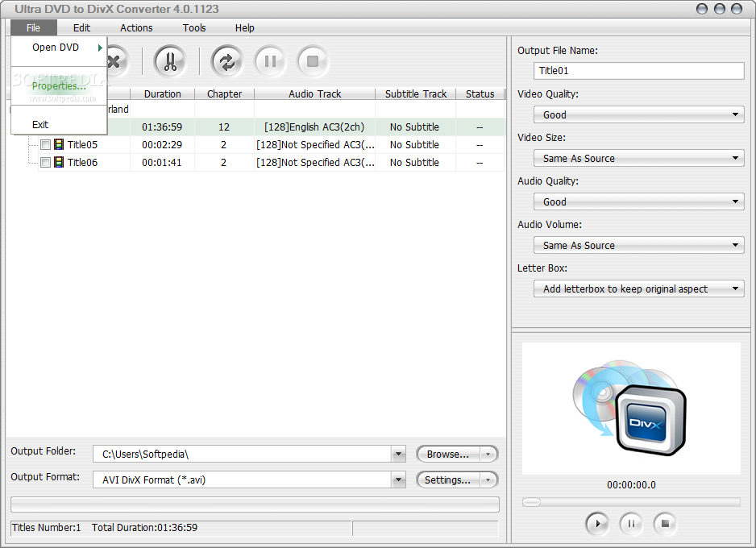Image resolution: width=756 pixels, height=548 pixels.
Task: Click the Status column header
Action: [x=480, y=94]
